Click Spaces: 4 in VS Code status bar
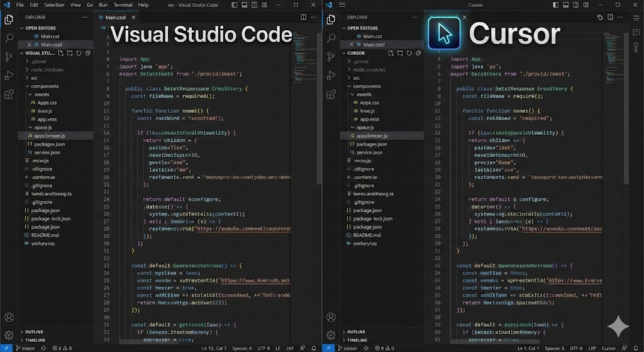The height and width of the screenshot is (352, 644). tap(242, 348)
